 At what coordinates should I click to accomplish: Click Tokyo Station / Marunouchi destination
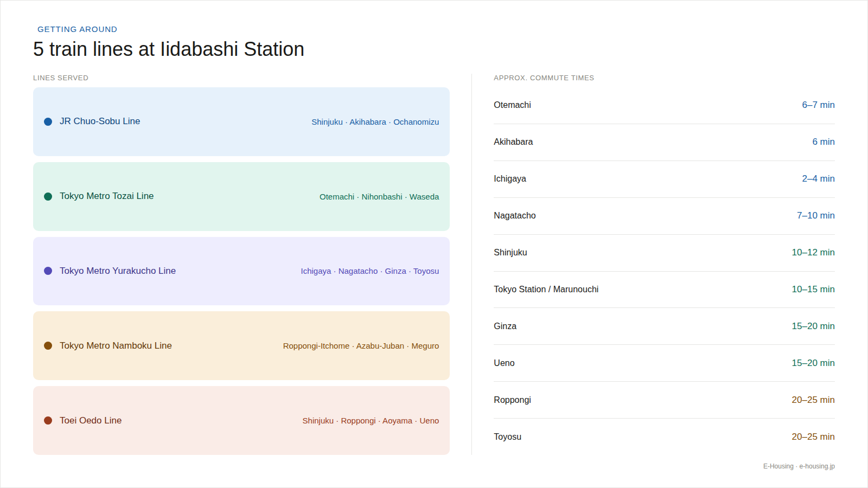(x=546, y=290)
